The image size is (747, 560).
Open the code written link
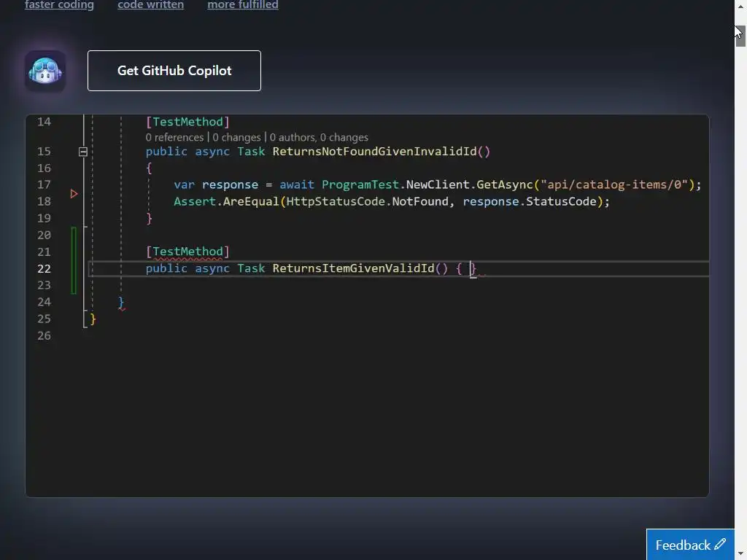pos(150,5)
